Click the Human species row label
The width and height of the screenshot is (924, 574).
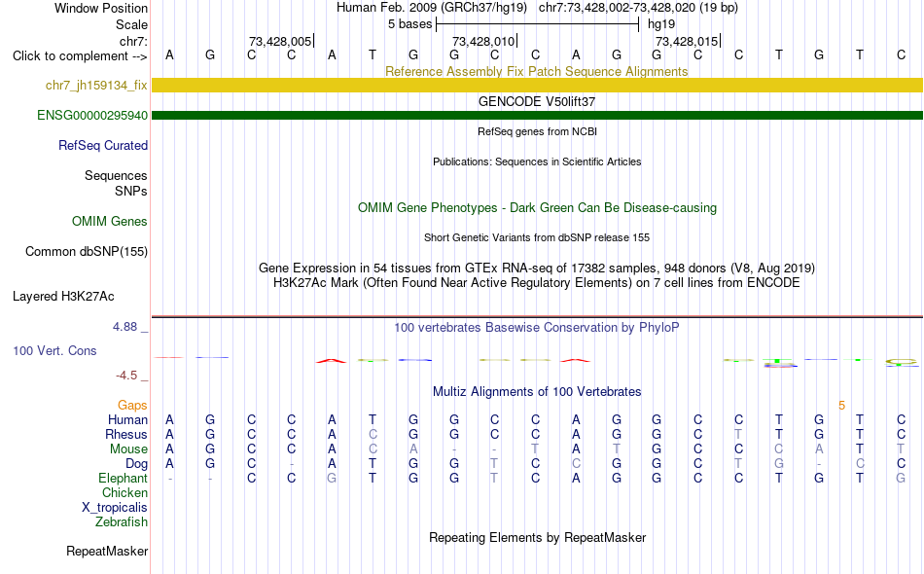(x=127, y=419)
